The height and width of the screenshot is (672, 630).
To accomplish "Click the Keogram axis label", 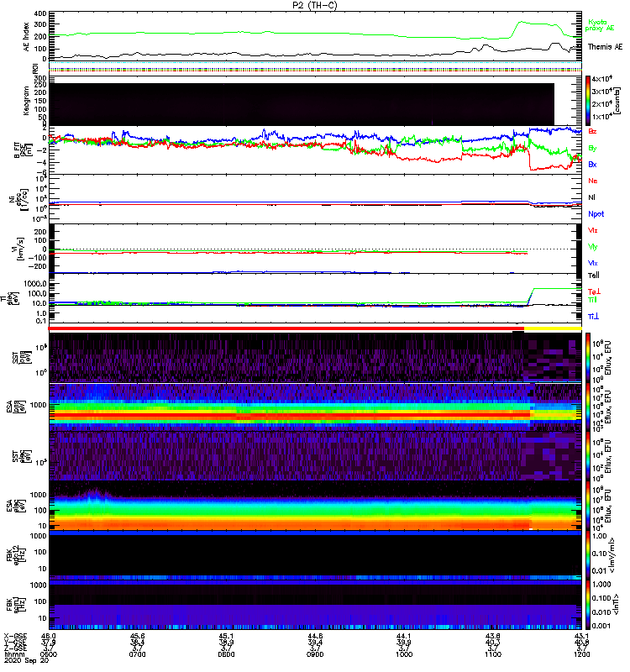I will 27,100.
